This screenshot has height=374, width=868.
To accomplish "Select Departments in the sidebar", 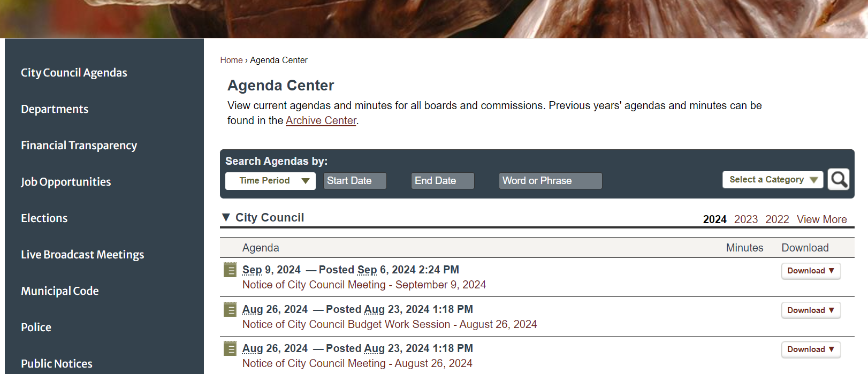I will [55, 109].
